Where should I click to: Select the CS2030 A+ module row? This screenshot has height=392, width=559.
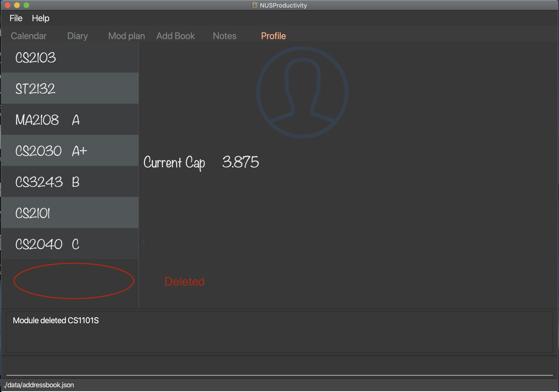70,150
